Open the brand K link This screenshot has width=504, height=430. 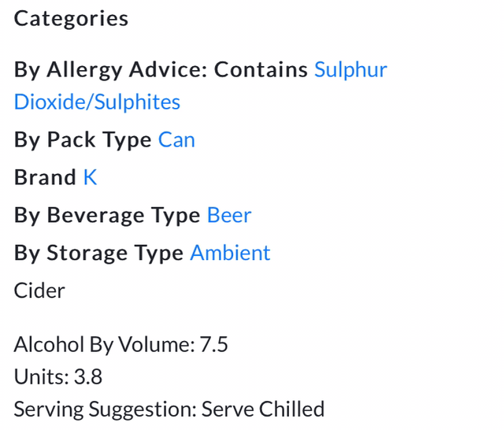tap(90, 177)
